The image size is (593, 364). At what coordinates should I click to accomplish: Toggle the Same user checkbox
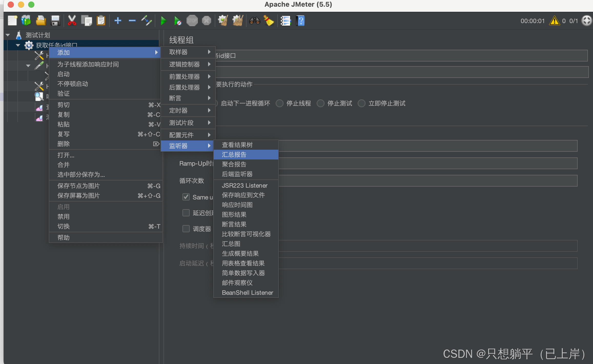pyautogui.click(x=186, y=197)
